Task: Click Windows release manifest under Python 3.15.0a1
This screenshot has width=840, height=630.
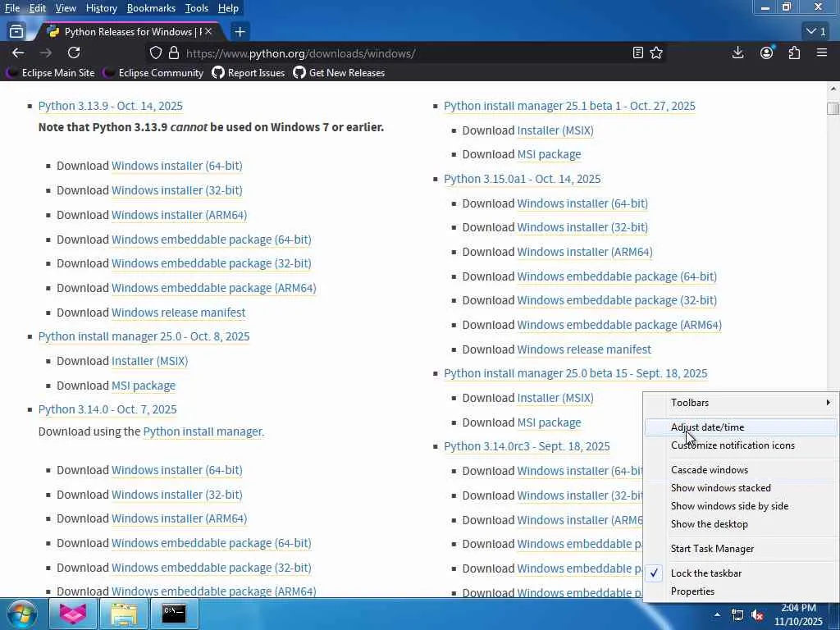Action: click(584, 349)
